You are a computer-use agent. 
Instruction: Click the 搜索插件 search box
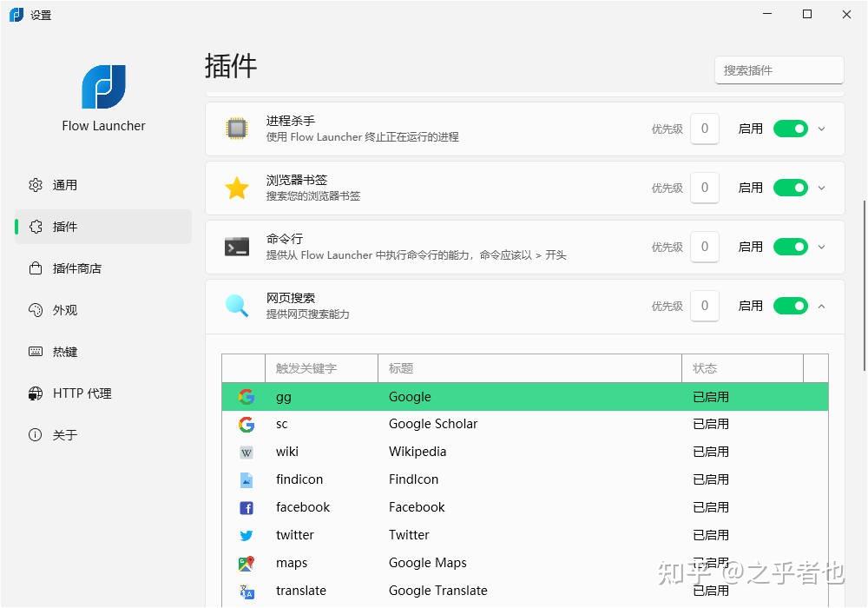coord(779,69)
